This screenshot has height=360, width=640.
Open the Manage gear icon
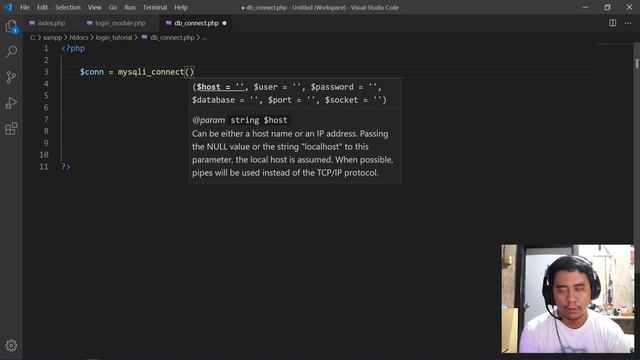11,345
